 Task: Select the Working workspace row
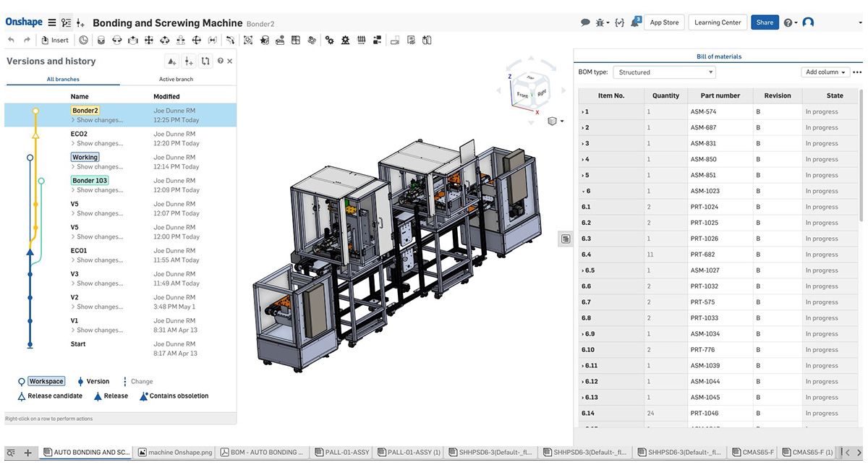pyautogui.click(x=120, y=161)
